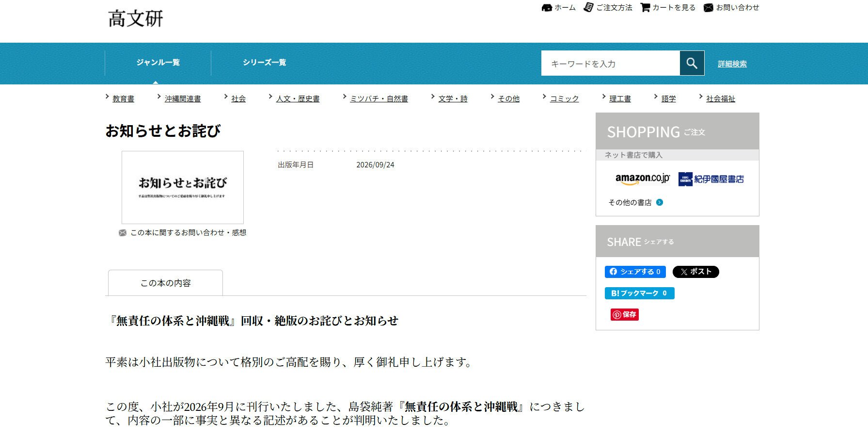Click the 出版年月日 label

pos(296,165)
